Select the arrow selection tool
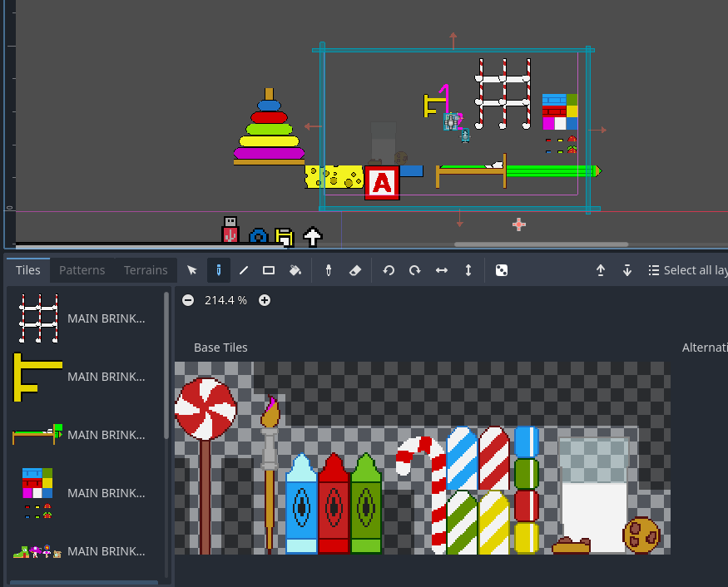Image resolution: width=728 pixels, height=587 pixels. [x=191, y=270]
